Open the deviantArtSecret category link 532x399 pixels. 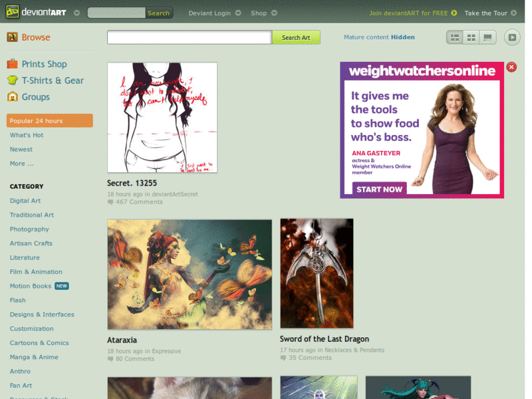(175, 194)
